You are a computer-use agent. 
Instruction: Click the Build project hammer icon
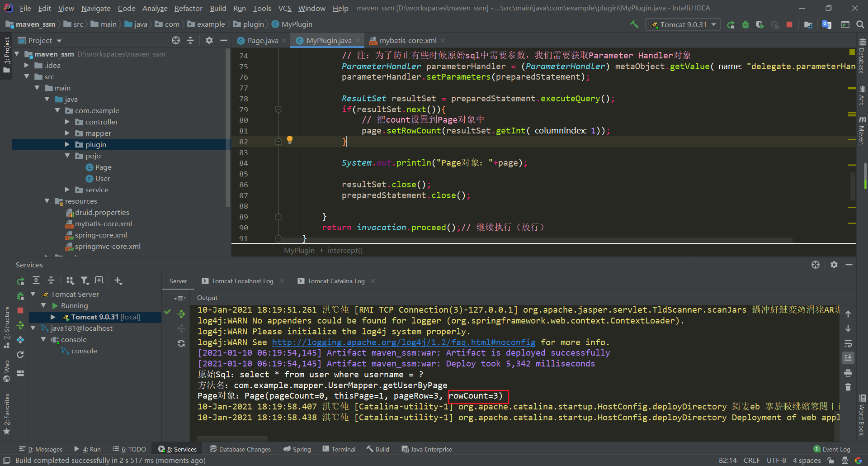point(634,24)
